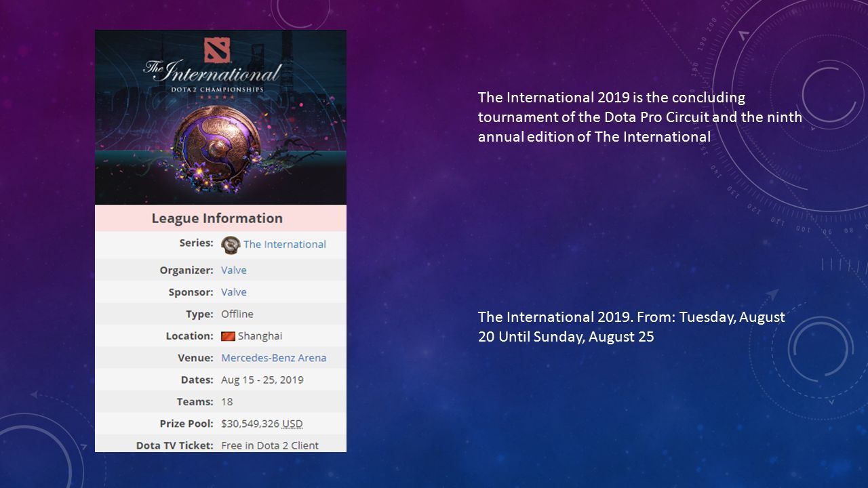868x488 pixels.
Task: Open The International series link
Action: tap(285, 245)
